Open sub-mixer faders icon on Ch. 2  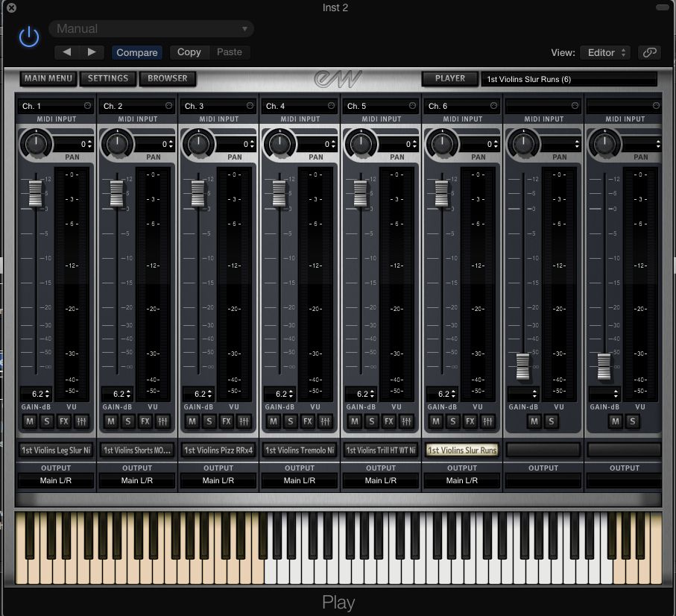[x=162, y=421]
